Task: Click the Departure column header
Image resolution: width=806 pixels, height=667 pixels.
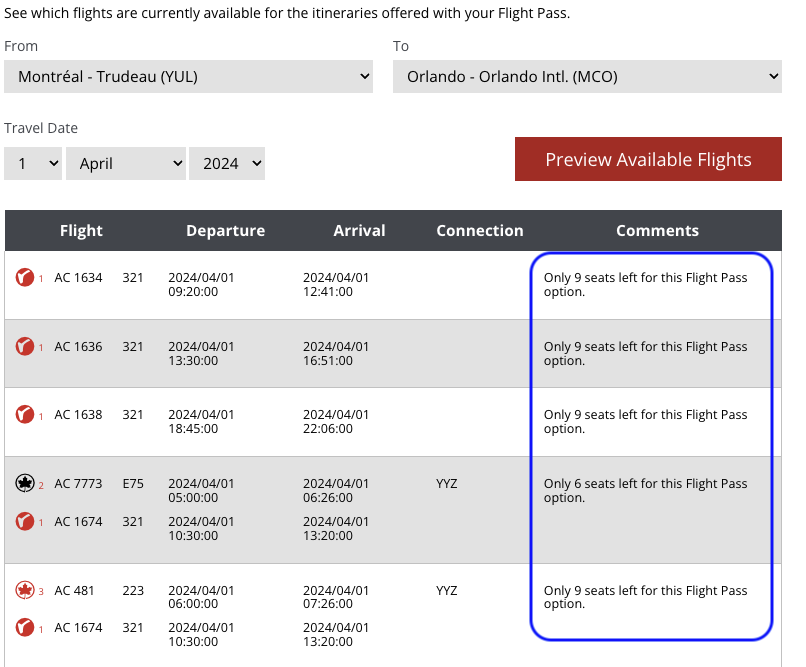Action: point(225,230)
